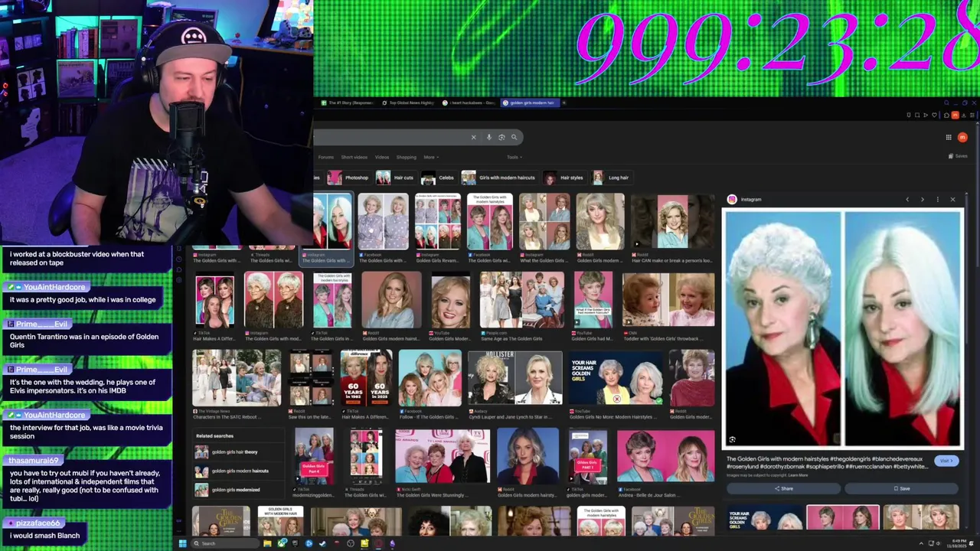
Task: Click the Windows taskbar Search box
Action: (x=225, y=543)
